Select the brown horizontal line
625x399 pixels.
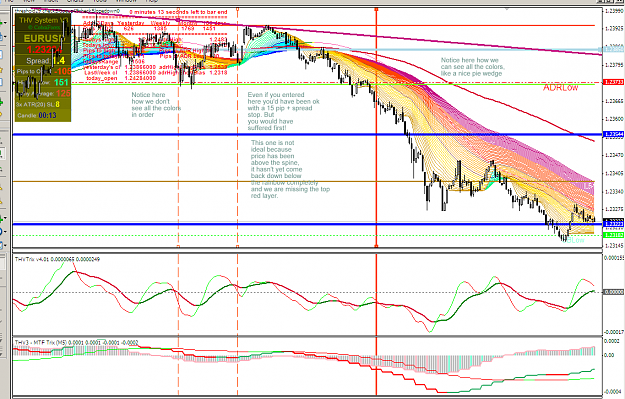303,182
